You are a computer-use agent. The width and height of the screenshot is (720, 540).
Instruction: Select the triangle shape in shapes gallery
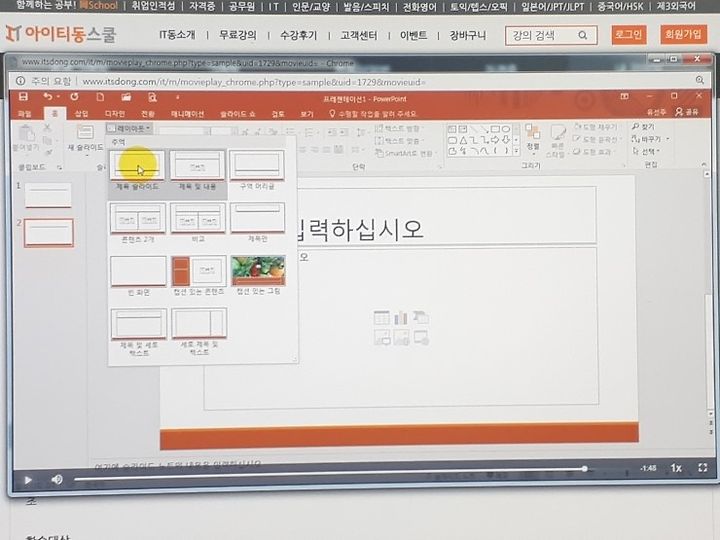click(463, 140)
